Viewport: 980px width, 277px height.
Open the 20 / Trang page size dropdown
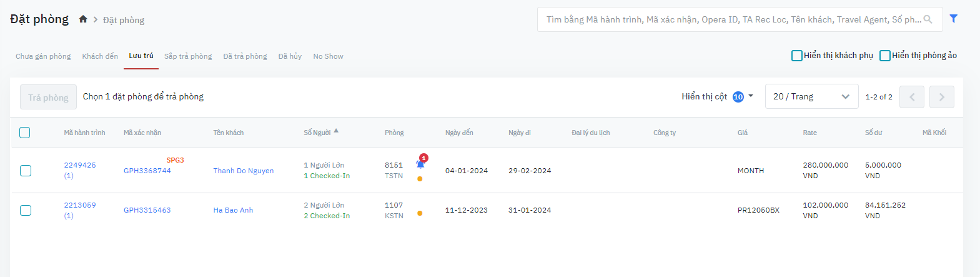point(811,97)
